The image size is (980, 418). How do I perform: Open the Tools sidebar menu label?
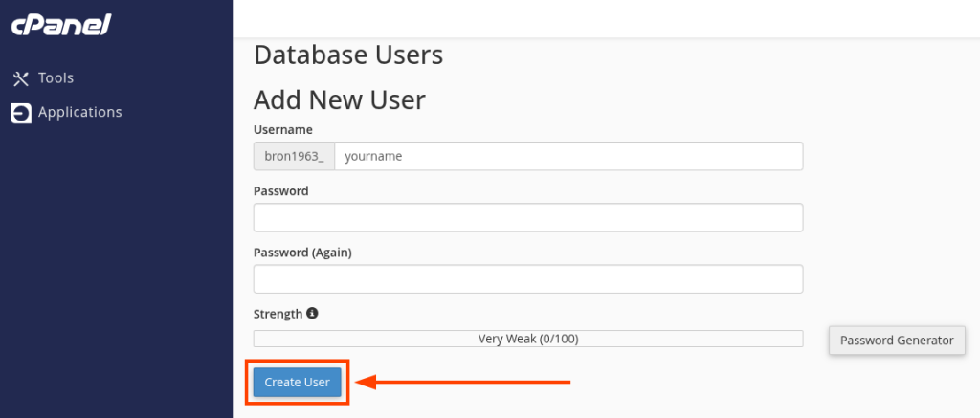point(56,78)
